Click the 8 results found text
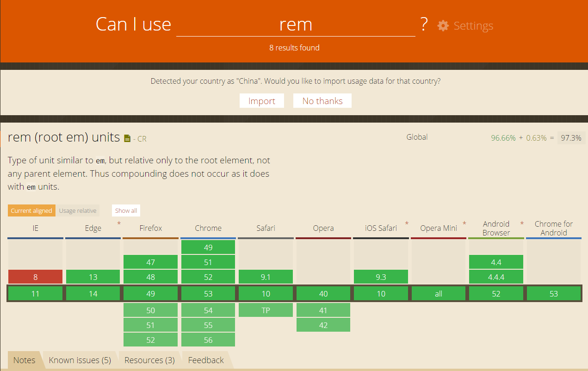This screenshot has width=588, height=371. pyautogui.click(x=294, y=48)
